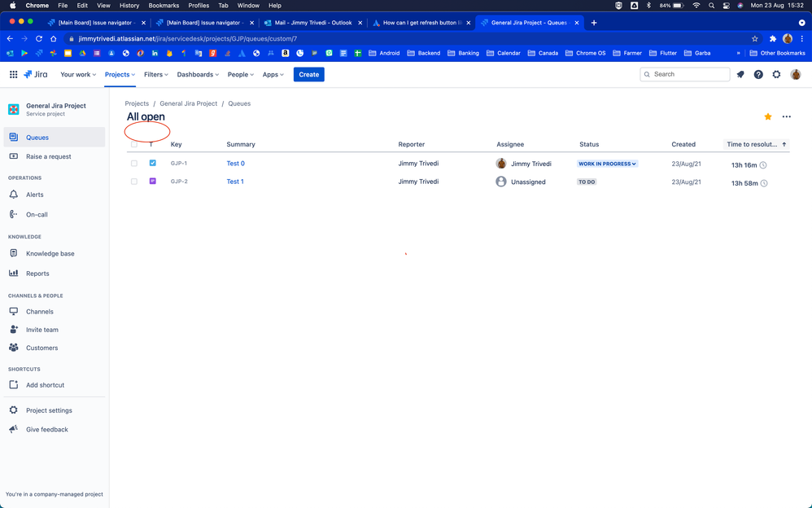Open the On-call page
The height and width of the screenshot is (508, 812).
click(x=37, y=214)
